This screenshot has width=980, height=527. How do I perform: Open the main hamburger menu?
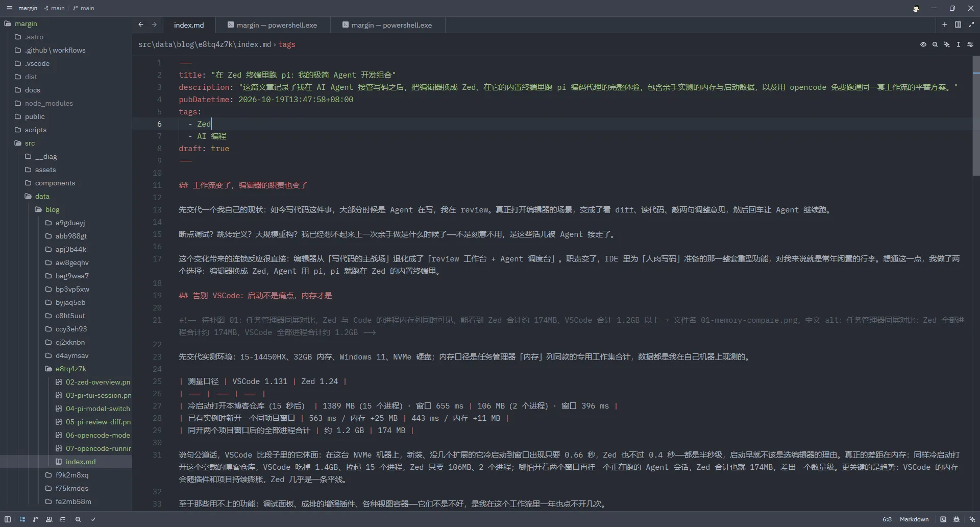point(9,8)
